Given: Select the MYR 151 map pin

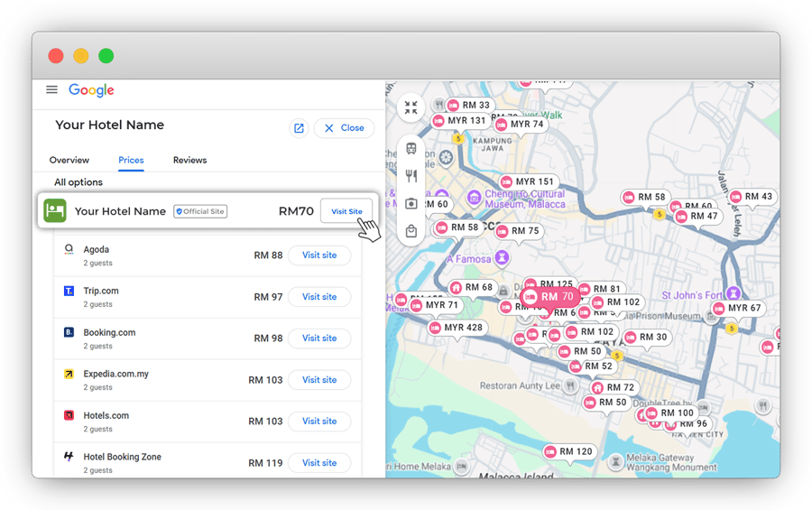Looking at the screenshot, I should tap(528, 182).
